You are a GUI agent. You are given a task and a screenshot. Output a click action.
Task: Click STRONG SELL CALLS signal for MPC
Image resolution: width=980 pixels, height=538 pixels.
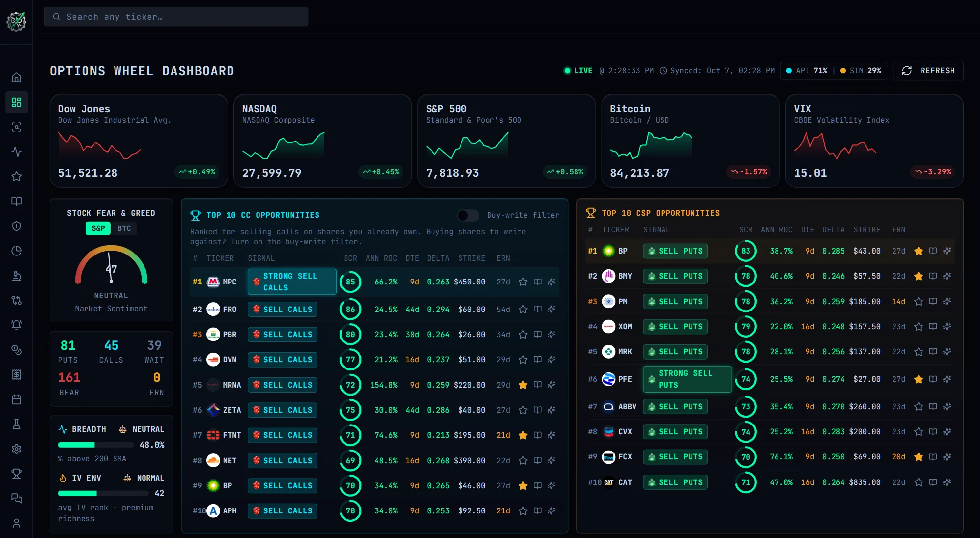pos(292,282)
